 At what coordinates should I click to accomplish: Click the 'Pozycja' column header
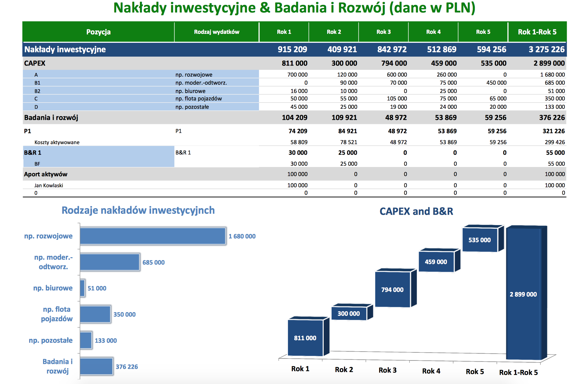tap(98, 32)
